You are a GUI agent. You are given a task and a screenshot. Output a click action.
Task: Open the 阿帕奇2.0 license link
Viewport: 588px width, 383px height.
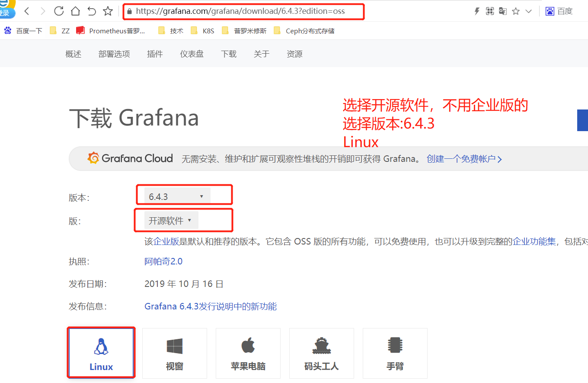pyautogui.click(x=163, y=261)
